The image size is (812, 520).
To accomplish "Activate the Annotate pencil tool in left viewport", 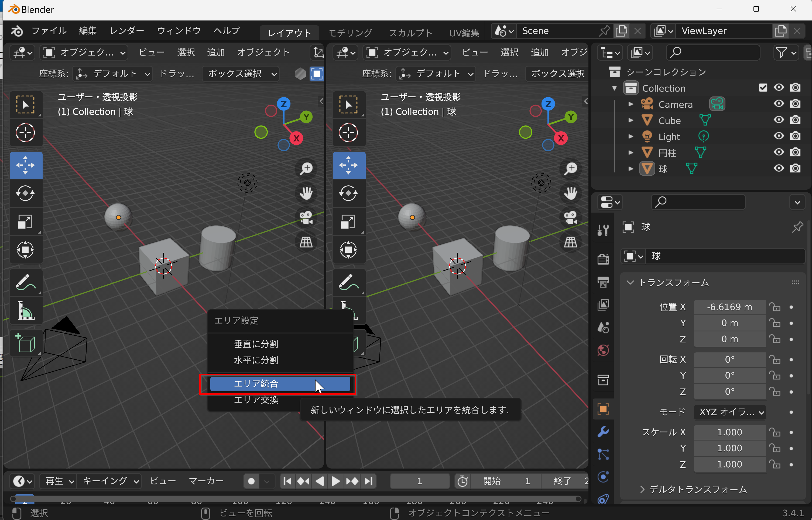I will [x=25, y=282].
